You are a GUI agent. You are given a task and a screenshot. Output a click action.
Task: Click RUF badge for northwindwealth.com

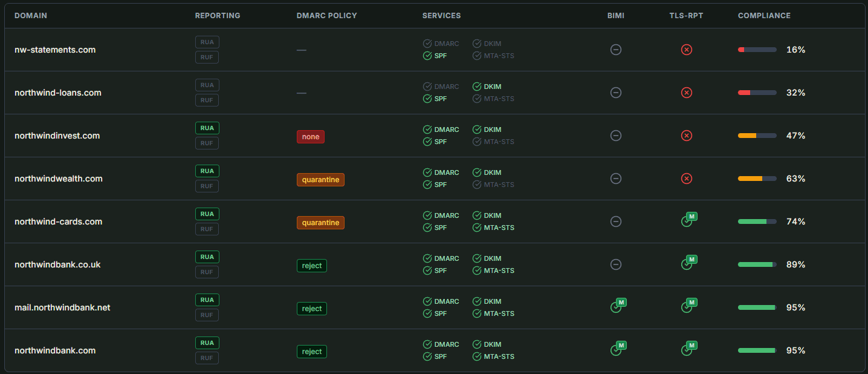click(207, 186)
